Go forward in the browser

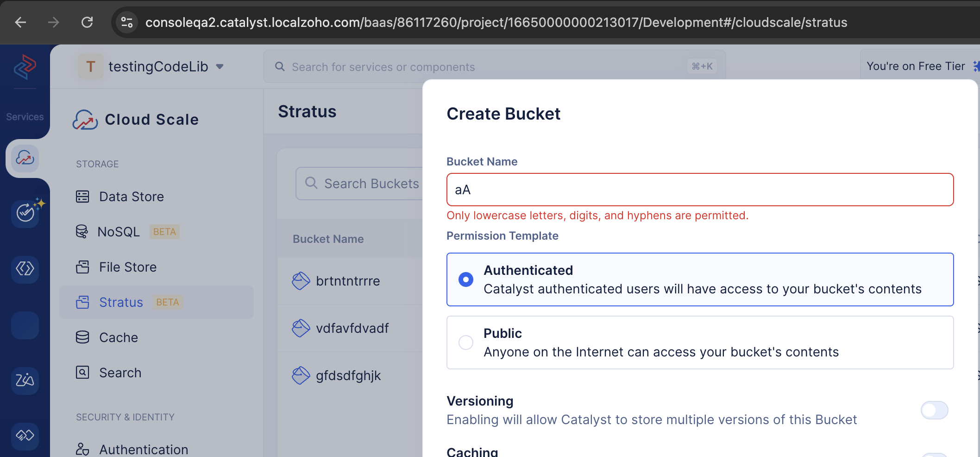(x=54, y=22)
